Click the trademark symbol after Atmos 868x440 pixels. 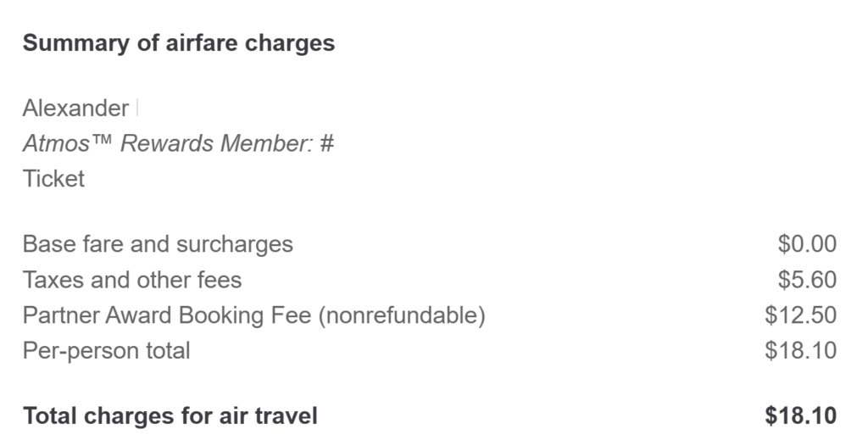pos(103,143)
